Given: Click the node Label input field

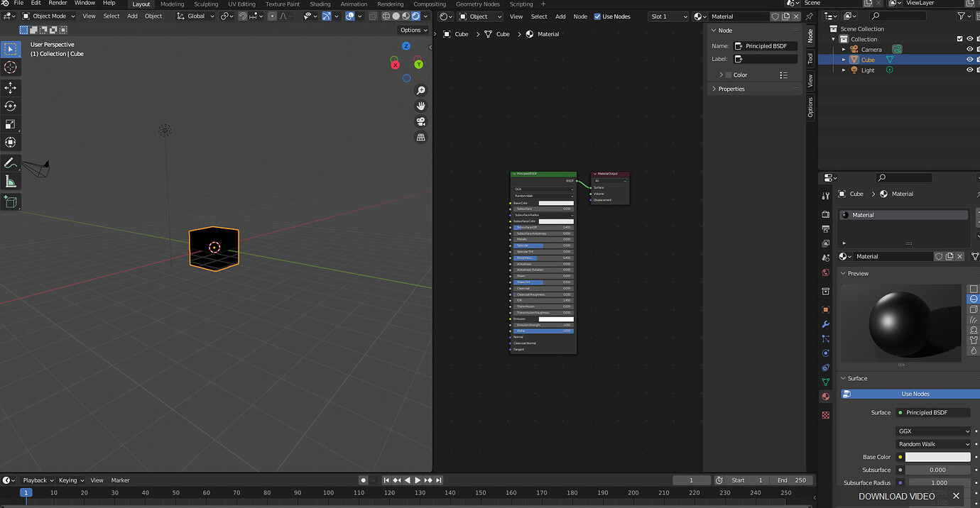Looking at the screenshot, I should pyautogui.click(x=765, y=59).
